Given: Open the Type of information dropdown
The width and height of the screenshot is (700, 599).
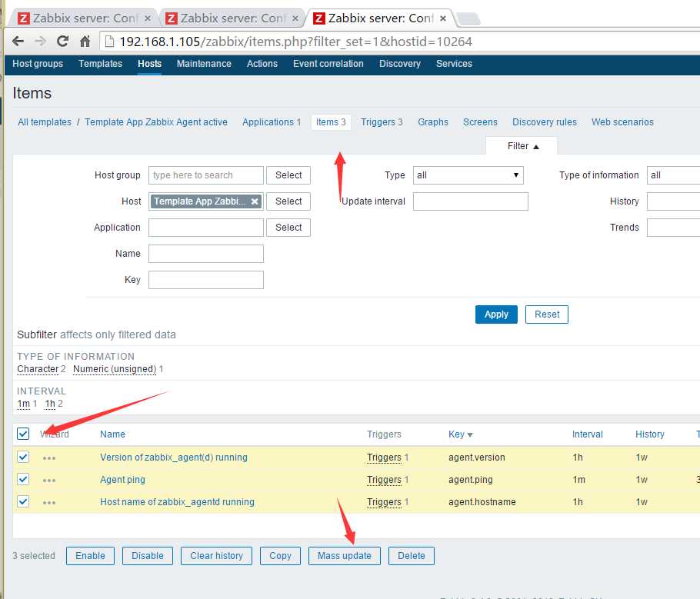Looking at the screenshot, I should coord(673,175).
